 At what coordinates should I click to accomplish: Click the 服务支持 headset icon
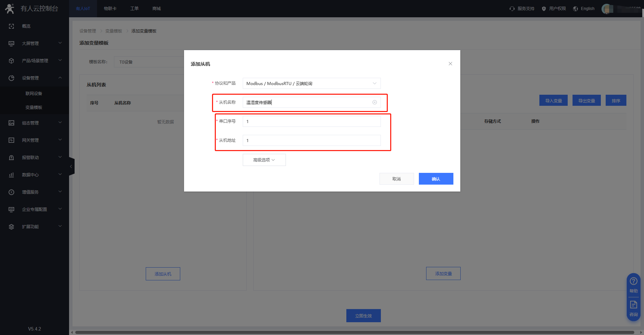(x=512, y=9)
